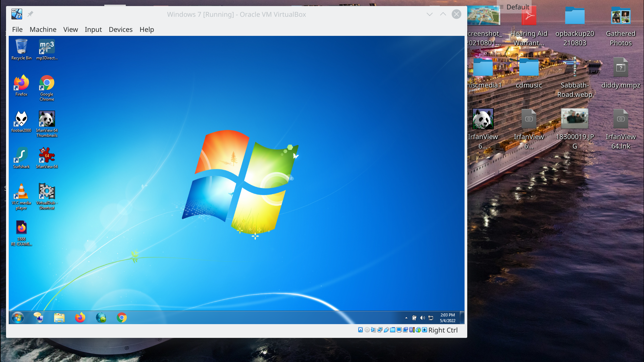Click the Right Ctrl host key label
This screenshot has height=362, width=644.
(443, 330)
